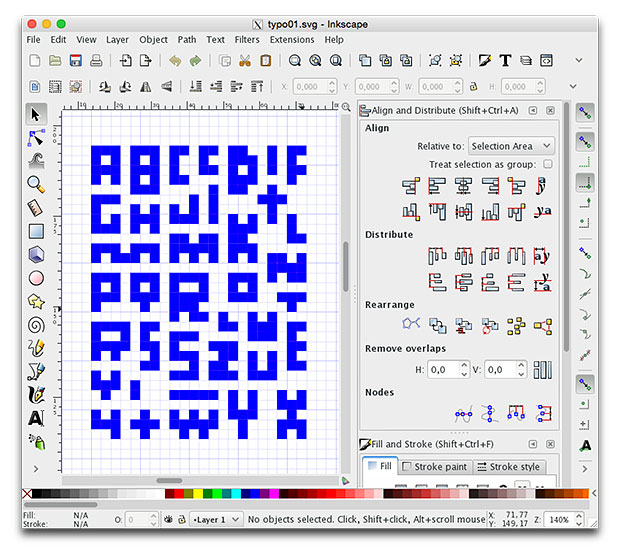The image size is (620, 556).
Task: Toggle topmost snap enable button
Action: [585, 113]
